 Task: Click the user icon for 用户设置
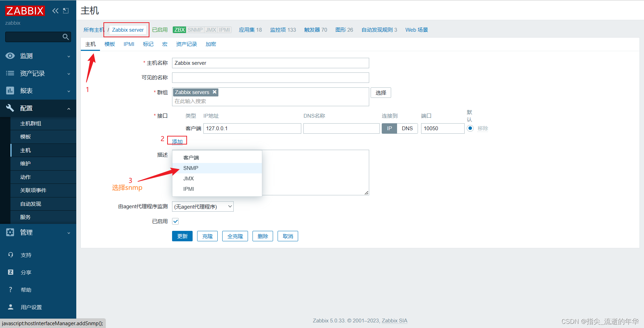tap(11, 307)
